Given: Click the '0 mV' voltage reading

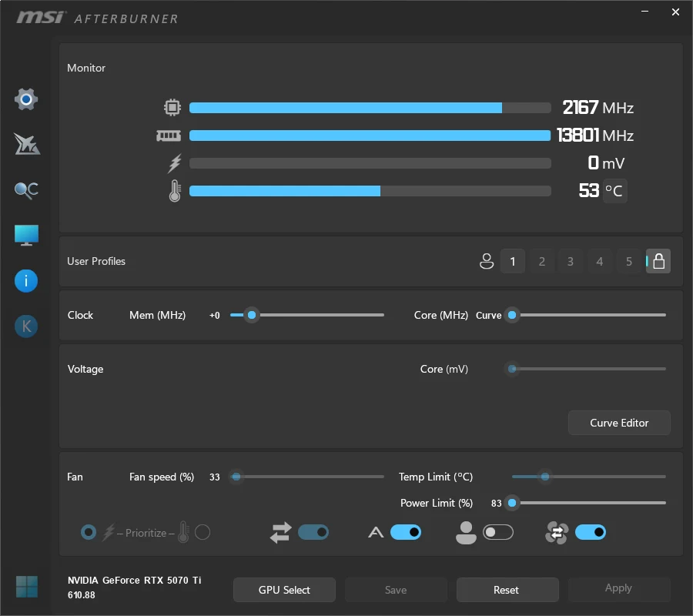Looking at the screenshot, I should click(x=606, y=163).
